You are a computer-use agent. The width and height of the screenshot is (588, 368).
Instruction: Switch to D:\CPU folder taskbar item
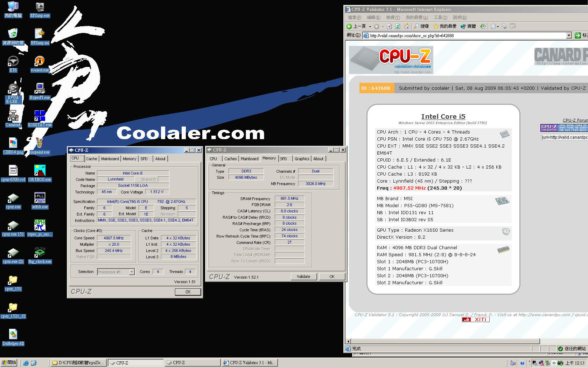(79, 363)
